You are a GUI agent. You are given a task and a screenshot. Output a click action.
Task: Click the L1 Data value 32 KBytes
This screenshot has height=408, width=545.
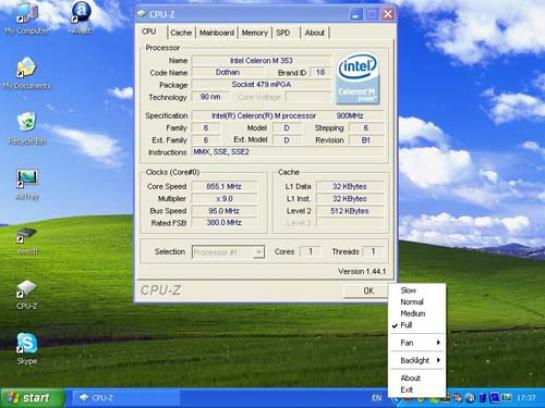(350, 187)
